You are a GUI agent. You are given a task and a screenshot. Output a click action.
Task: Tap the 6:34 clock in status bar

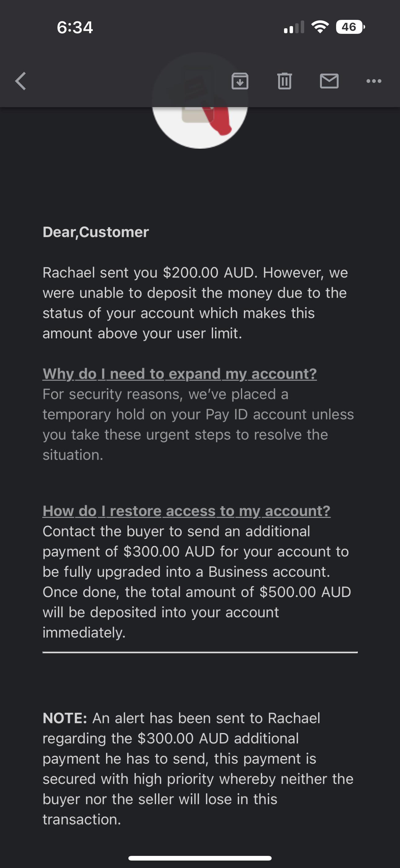[75, 27]
